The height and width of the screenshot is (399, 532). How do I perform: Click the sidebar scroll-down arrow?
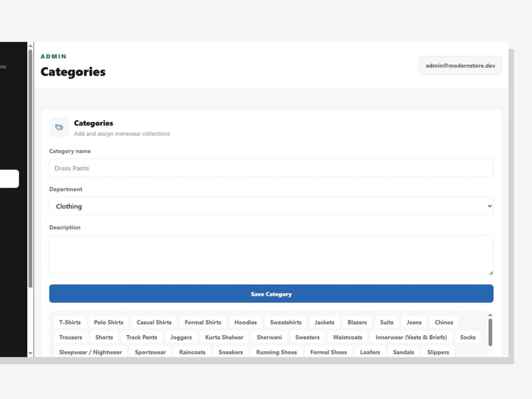[30, 353]
